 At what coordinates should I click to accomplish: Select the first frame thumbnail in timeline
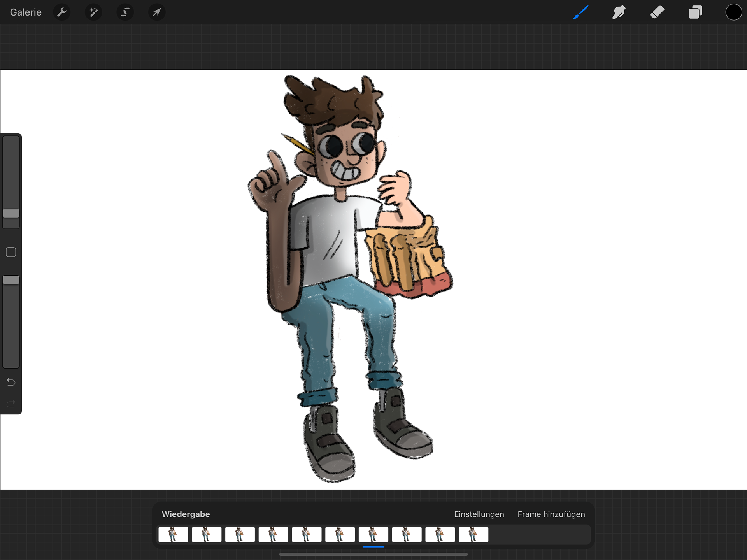coord(173,534)
